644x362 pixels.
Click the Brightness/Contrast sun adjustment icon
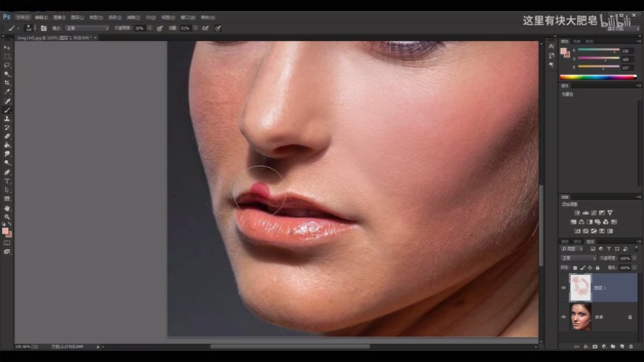tap(577, 212)
